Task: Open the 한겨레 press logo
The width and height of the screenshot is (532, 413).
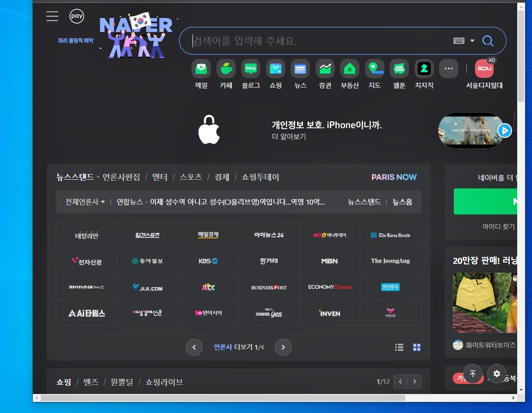Action: coord(269,261)
